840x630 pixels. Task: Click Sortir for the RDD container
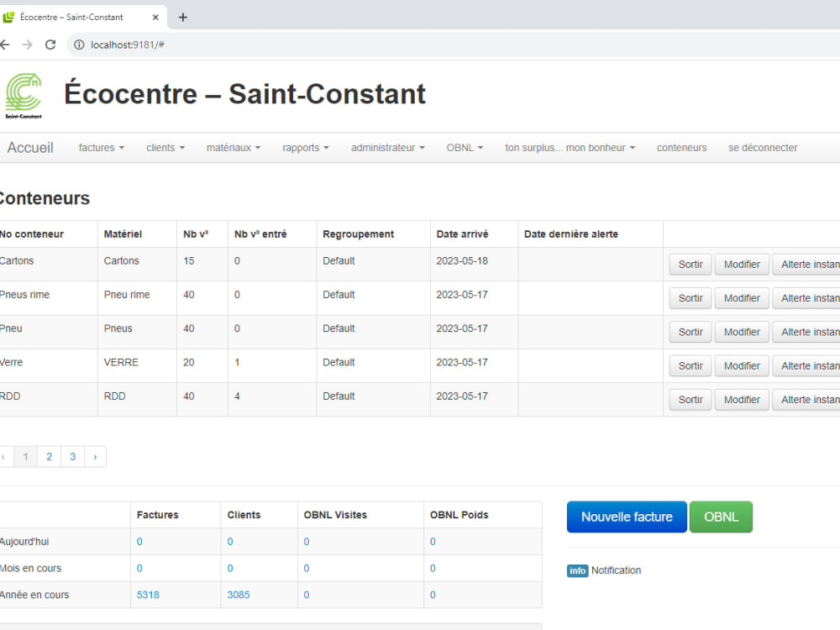coord(690,399)
